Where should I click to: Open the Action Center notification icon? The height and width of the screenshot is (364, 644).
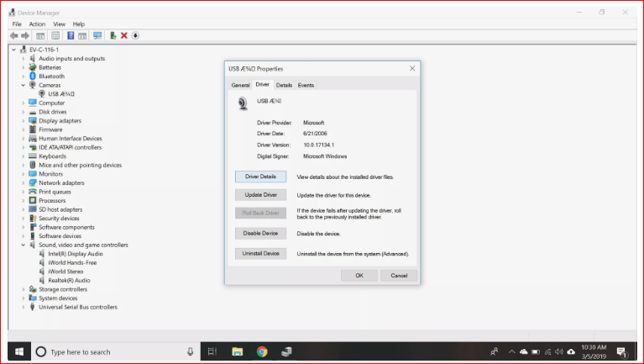621,352
